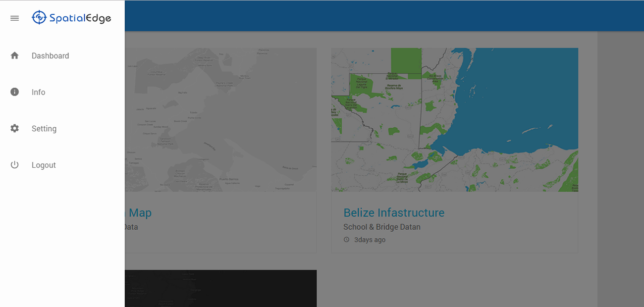Click the SpatialEdge wordmark text

coord(80,18)
